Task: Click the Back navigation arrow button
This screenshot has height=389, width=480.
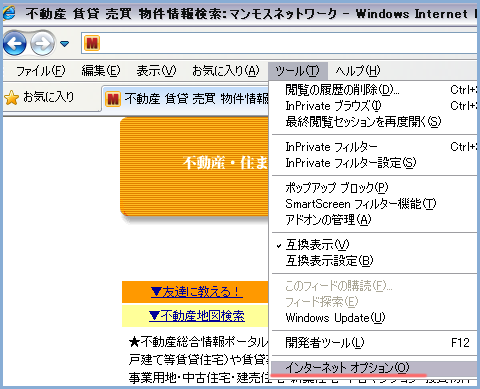Action: click(15, 43)
